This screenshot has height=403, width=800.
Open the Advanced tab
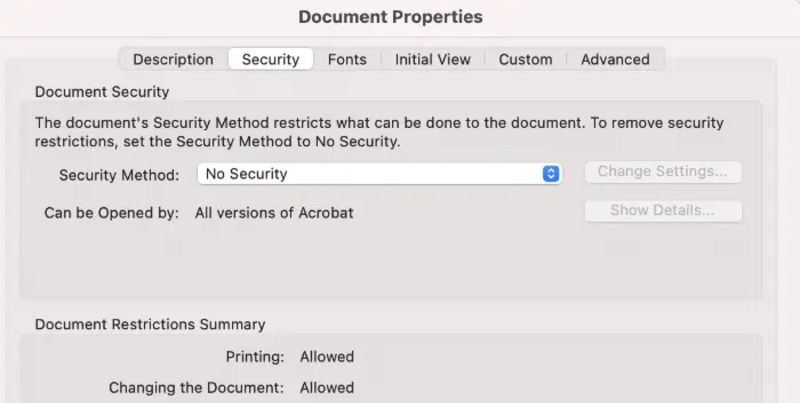tap(615, 59)
